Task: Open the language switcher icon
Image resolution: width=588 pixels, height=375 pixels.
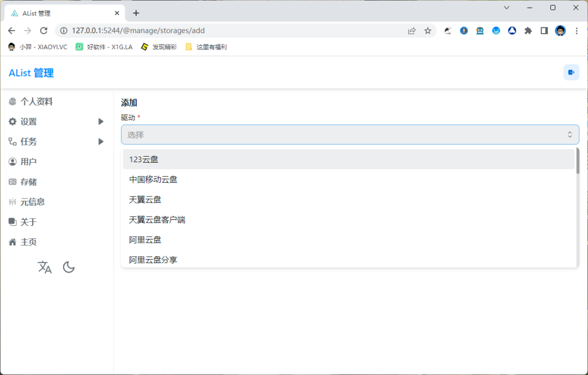Action: click(x=45, y=267)
